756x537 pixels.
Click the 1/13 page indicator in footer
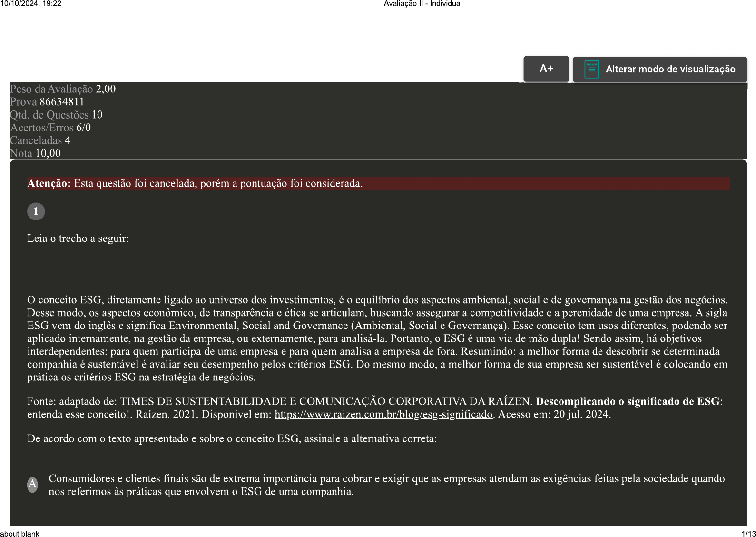[x=748, y=534]
